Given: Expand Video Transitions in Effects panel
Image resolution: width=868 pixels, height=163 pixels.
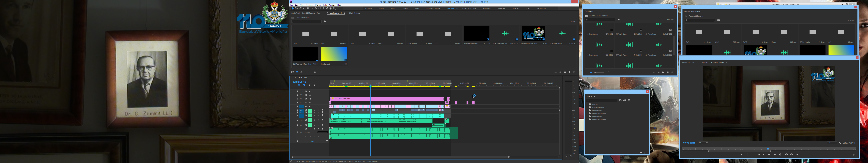Looking at the screenshot, I should click(x=587, y=120).
